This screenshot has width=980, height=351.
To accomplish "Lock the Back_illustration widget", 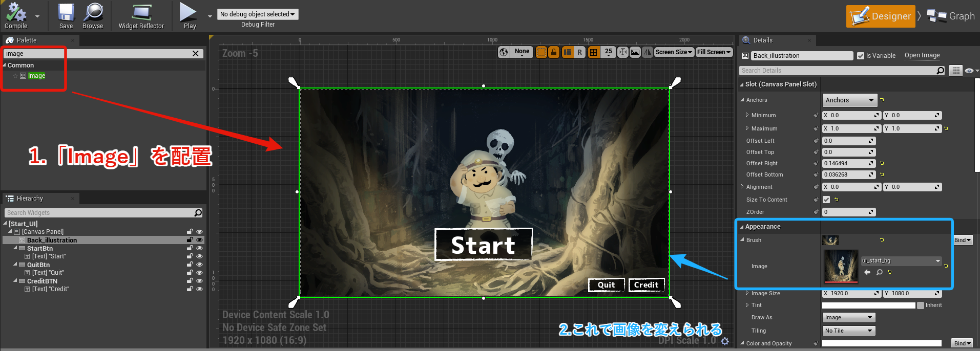I will pyautogui.click(x=190, y=240).
